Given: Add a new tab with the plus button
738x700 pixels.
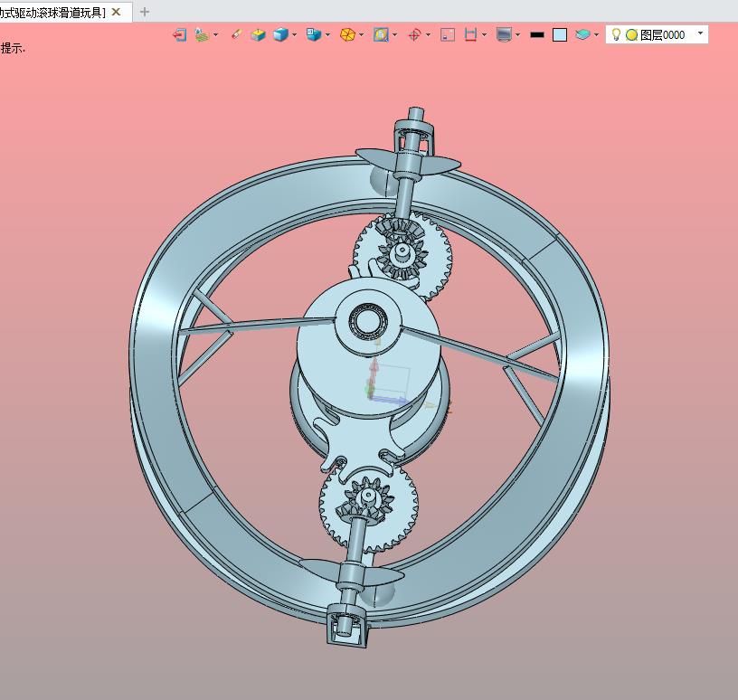Looking at the screenshot, I should 145,12.
